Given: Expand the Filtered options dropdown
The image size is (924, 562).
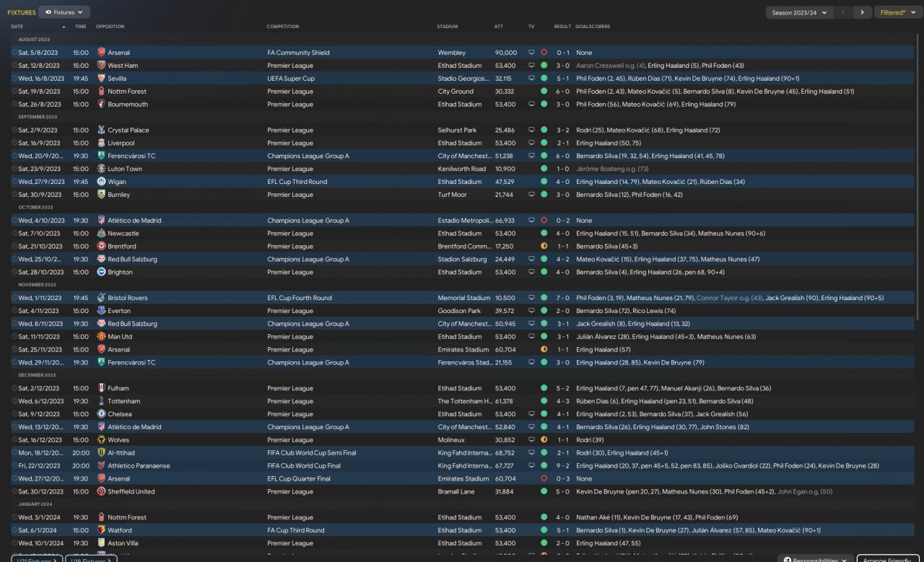Looking at the screenshot, I should click(898, 12).
